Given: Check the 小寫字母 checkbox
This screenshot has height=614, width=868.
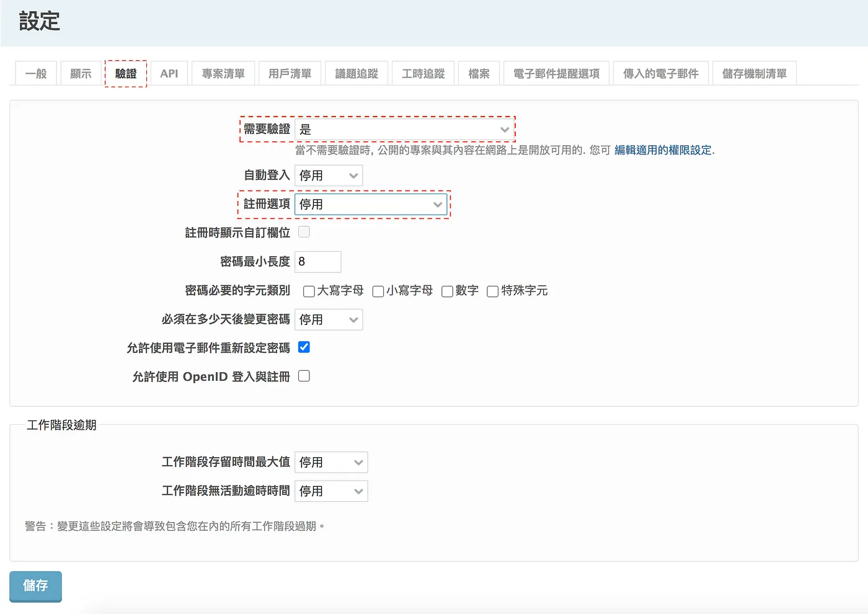Looking at the screenshot, I should point(378,291).
